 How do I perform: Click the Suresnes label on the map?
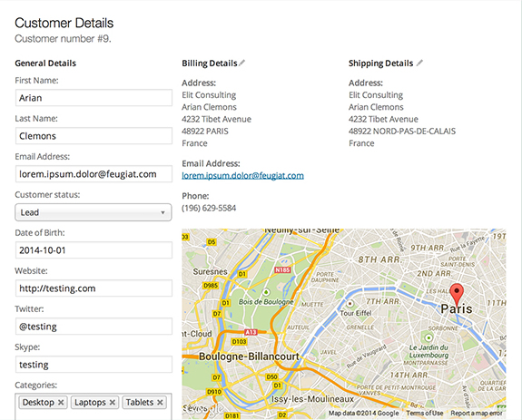click(x=210, y=271)
